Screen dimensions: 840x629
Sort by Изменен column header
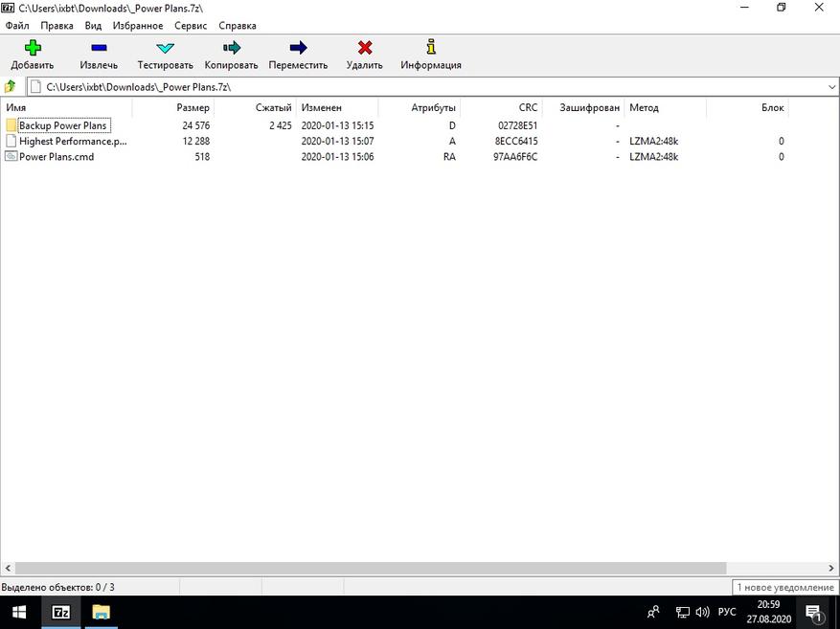[337, 107]
